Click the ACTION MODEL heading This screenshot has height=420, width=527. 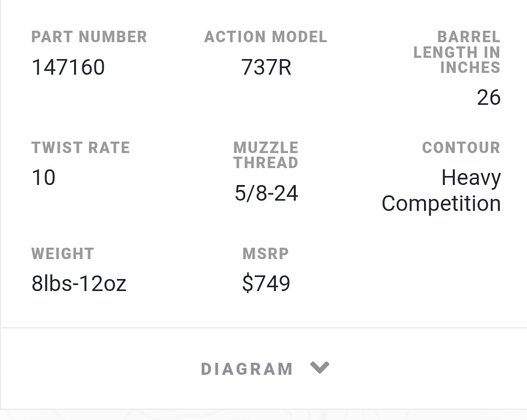click(x=266, y=37)
